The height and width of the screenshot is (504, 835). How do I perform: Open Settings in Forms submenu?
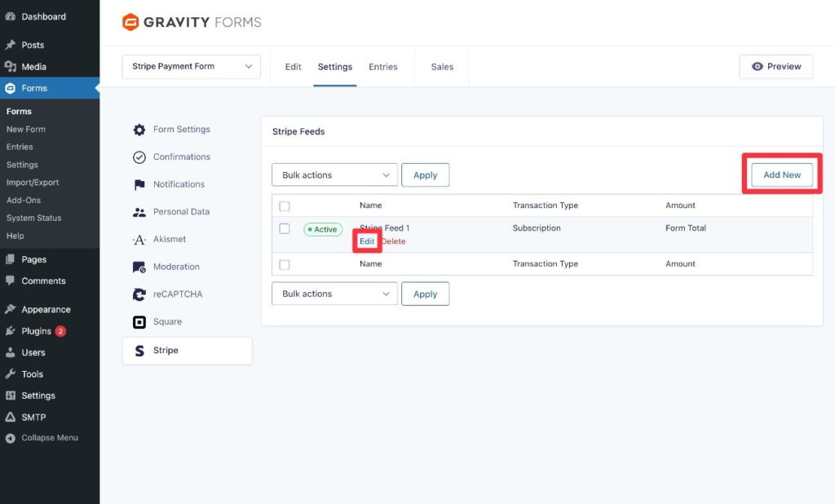pyautogui.click(x=22, y=165)
